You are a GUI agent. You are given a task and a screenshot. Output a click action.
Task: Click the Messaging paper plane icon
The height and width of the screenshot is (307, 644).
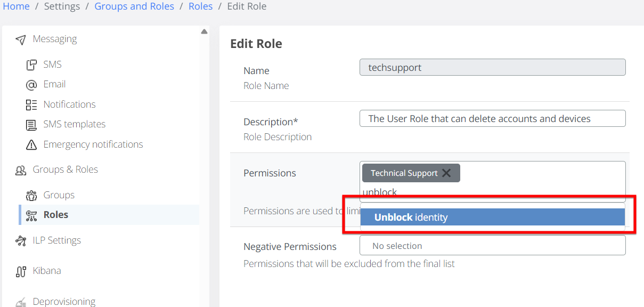[x=21, y=39]
